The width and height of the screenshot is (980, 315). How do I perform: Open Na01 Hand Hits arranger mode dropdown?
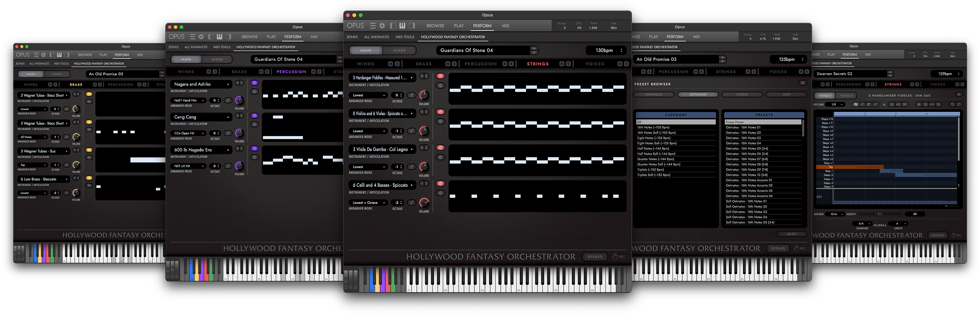(189, 101)
